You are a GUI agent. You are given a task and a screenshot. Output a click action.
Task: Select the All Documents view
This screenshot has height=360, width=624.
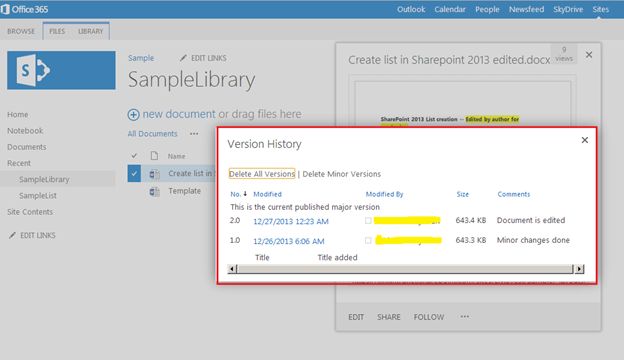point(152,134)
